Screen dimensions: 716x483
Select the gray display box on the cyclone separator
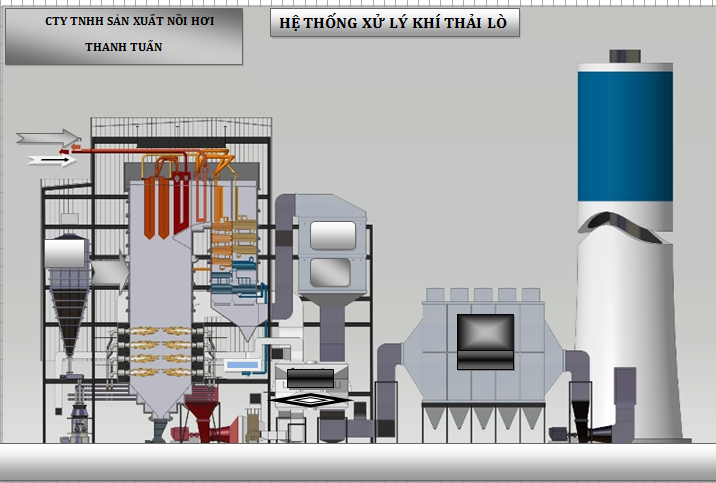68,253
